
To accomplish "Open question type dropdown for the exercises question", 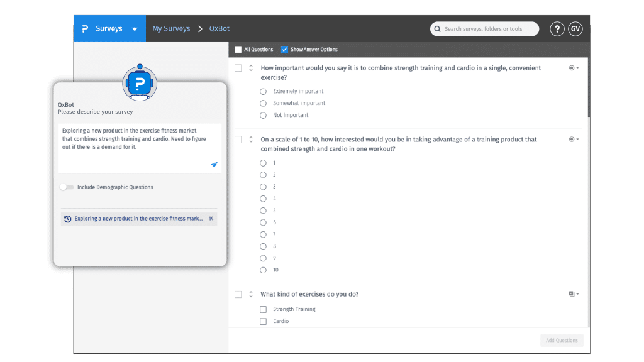I will [574, 294].
